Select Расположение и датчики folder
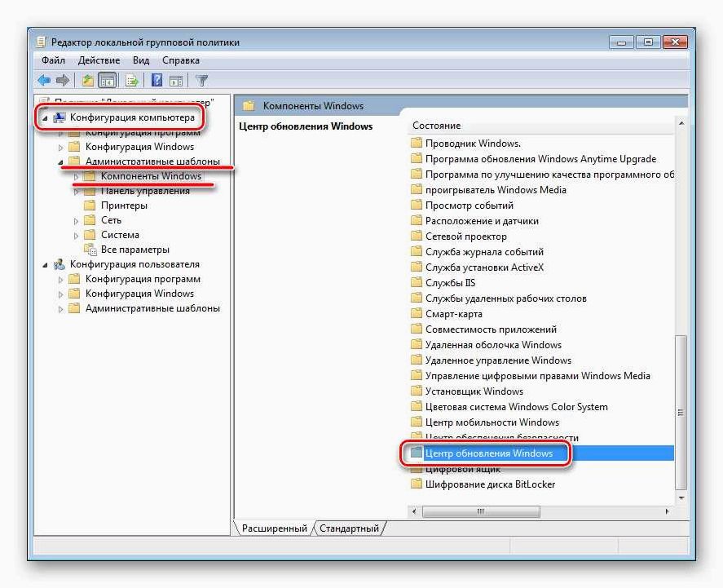723x588 pixels. coord(482,221)
